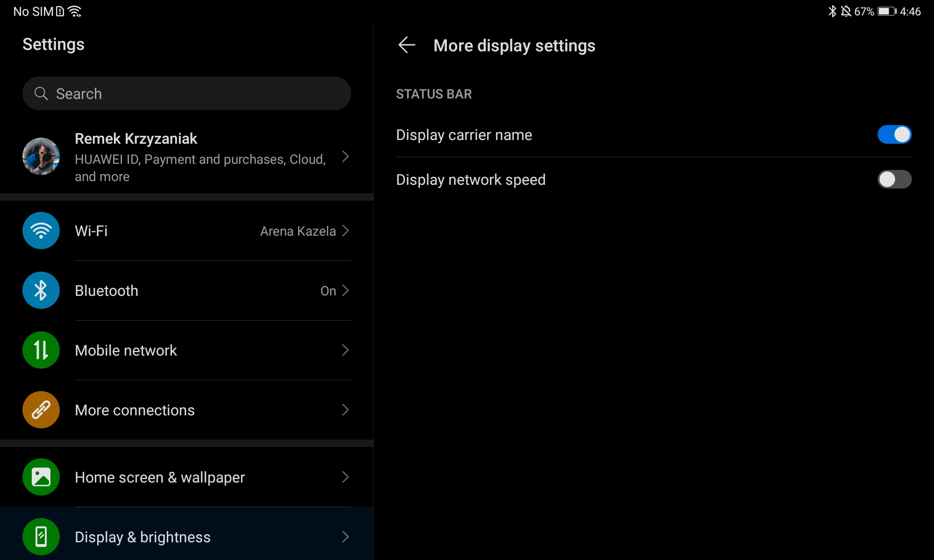934x560 pixels.
Task: Focus the Settings search field
Action: tap(196, 93)
